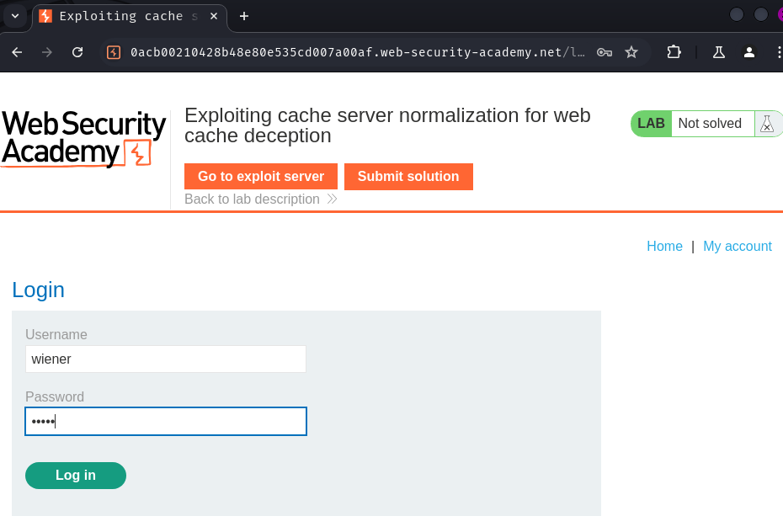Screen dimensions: 783x532
Task: Focus the Password input field
Action: 166,421
